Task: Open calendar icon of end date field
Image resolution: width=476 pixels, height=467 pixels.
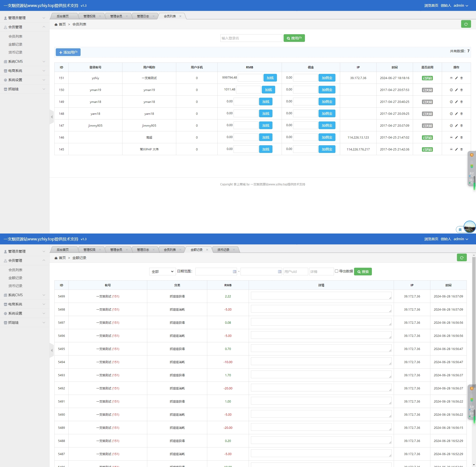Action: click(x=279, y=271)
